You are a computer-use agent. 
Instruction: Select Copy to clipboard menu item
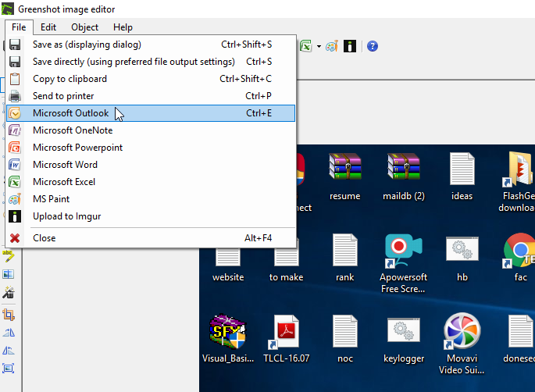[151, 79]
